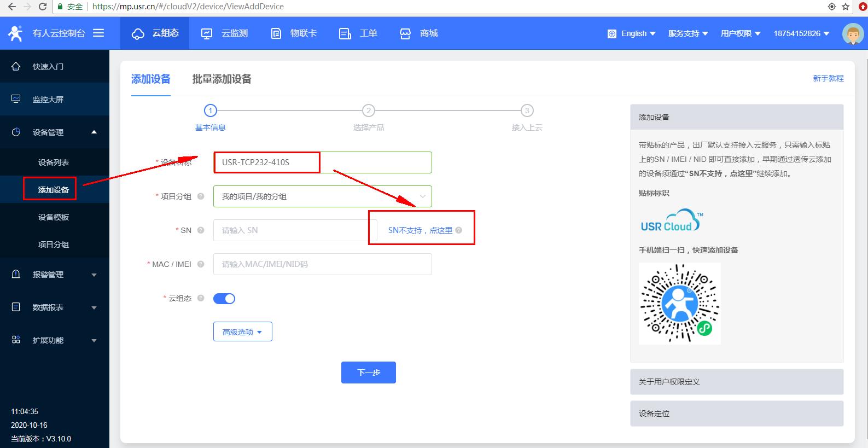Image resolution: width=868 pixels, height=448 pixels.
Task: Expand the 高级选项 dropdown button
Action: point(242,332)
